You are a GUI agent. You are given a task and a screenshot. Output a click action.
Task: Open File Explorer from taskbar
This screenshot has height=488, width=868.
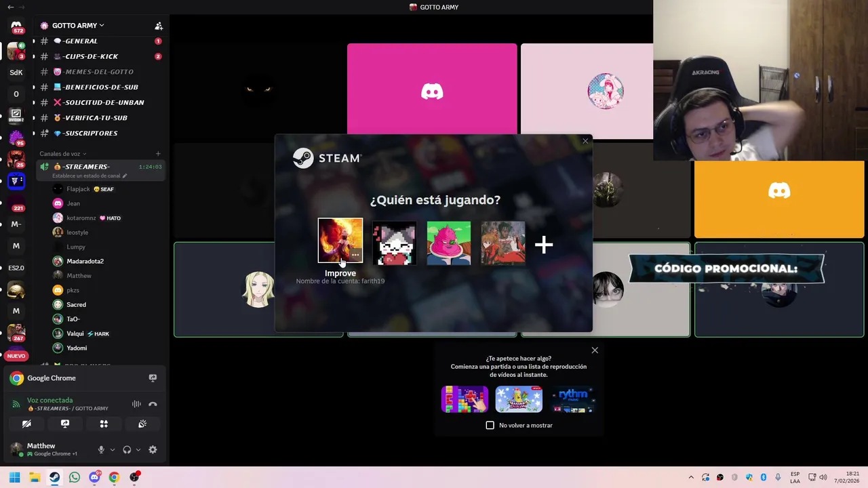coord(35,477)
